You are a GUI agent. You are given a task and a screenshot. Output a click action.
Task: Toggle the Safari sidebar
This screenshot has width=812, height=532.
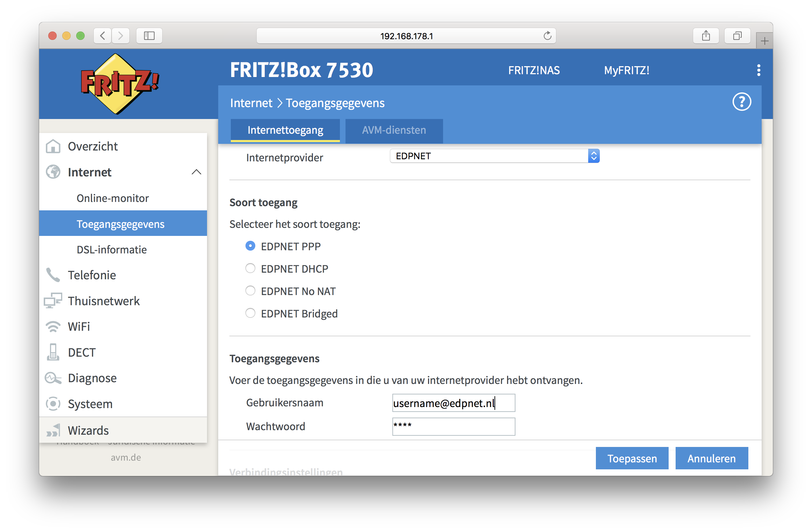149,36
